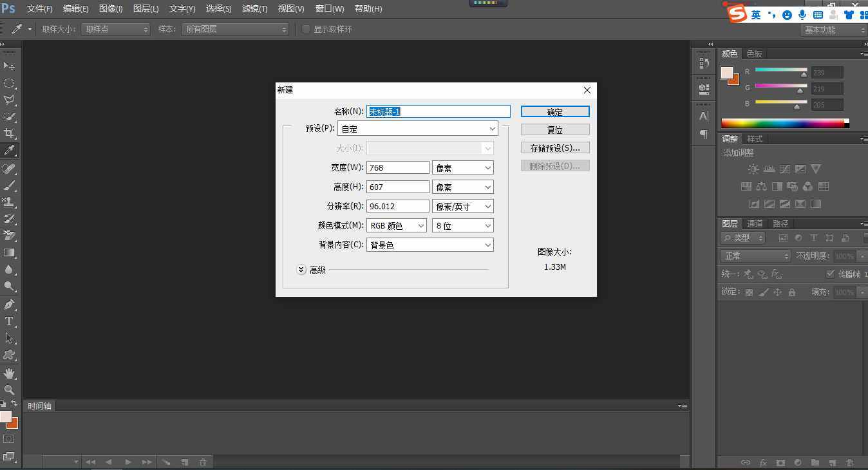Select the Blur tool
Screen dimensions: 868x470
tap(9, 270)
